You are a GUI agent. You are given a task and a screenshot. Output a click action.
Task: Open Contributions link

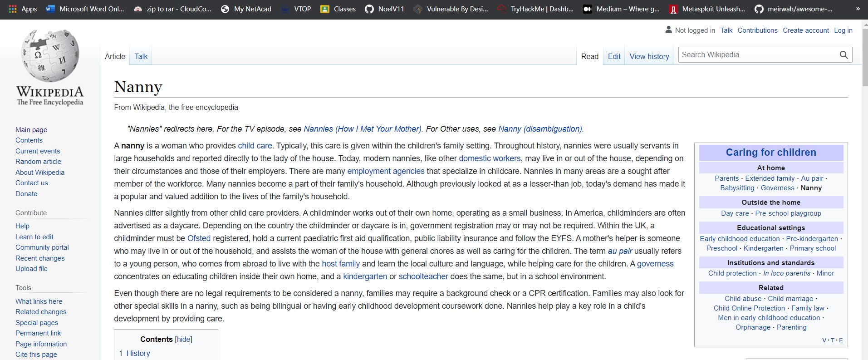click(757, 30)
